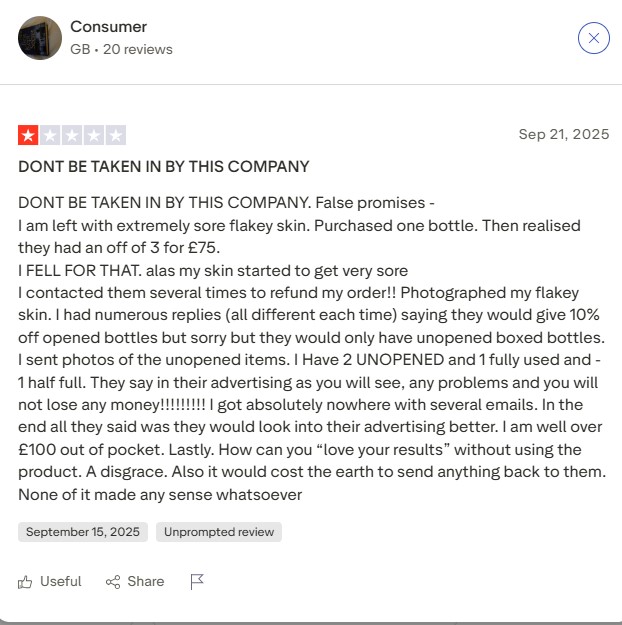The image size is (622, 625).
Task: Open the reviewer's profile avatar
Action: click(40, 38)
